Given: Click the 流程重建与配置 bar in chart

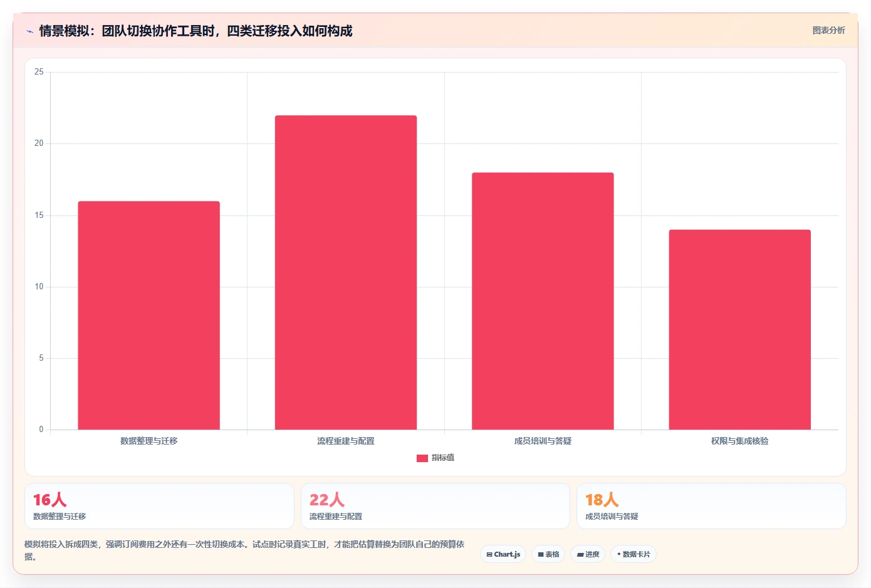Looking at the screenshot, I should [346, 272].
